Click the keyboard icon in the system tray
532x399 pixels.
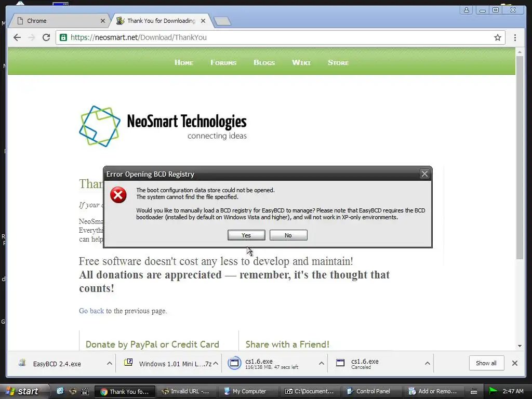tap(474, 392)
